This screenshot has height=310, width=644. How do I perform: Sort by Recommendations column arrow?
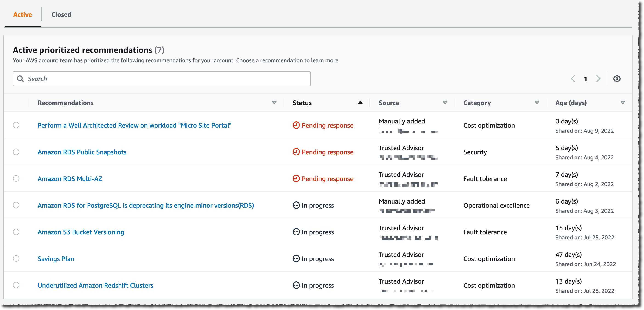tap(274, 103)
